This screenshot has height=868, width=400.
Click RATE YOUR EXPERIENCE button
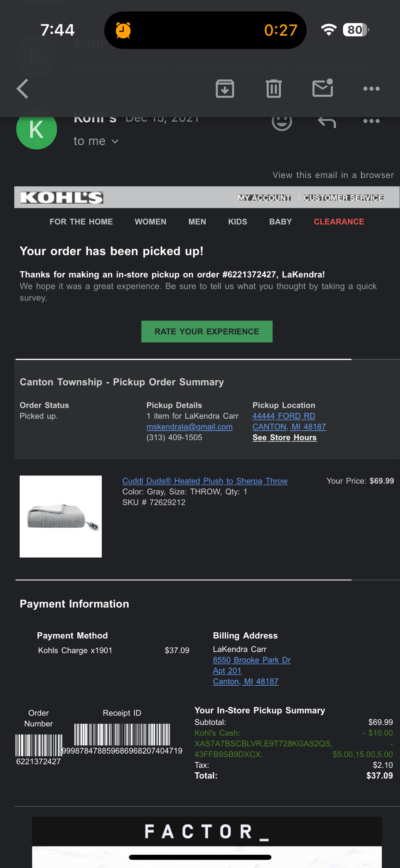coord(207,331)
